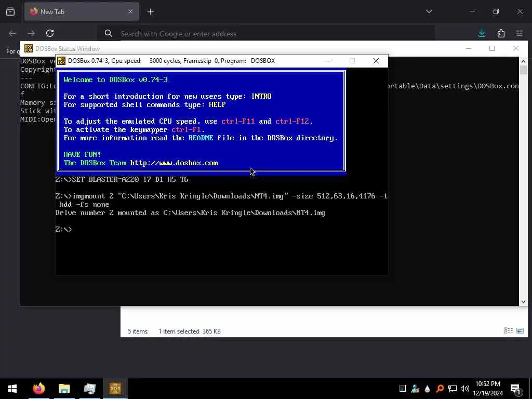Image resolution: width=532 pixels, height=399 pixels.
Task: Open a new tab with plus button
Action: click(150, 12)
